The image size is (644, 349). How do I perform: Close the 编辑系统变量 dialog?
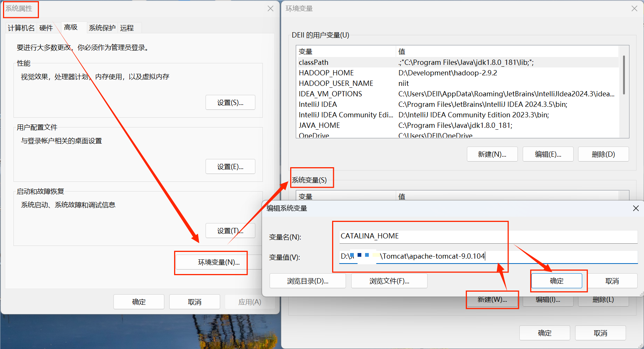[636, 208]
